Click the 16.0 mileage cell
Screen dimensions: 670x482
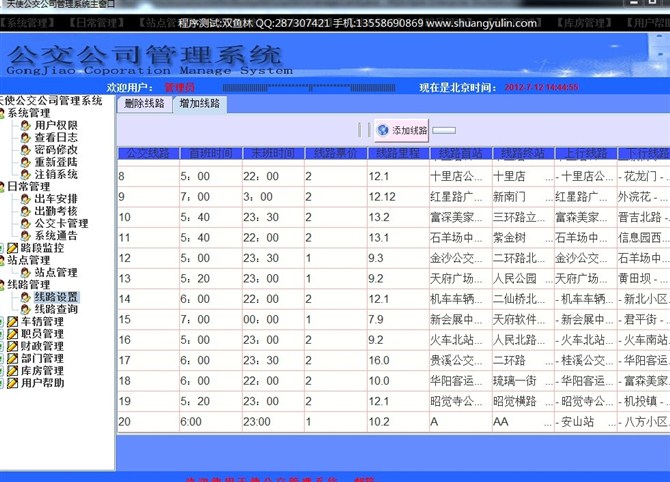tap(398, 360)
